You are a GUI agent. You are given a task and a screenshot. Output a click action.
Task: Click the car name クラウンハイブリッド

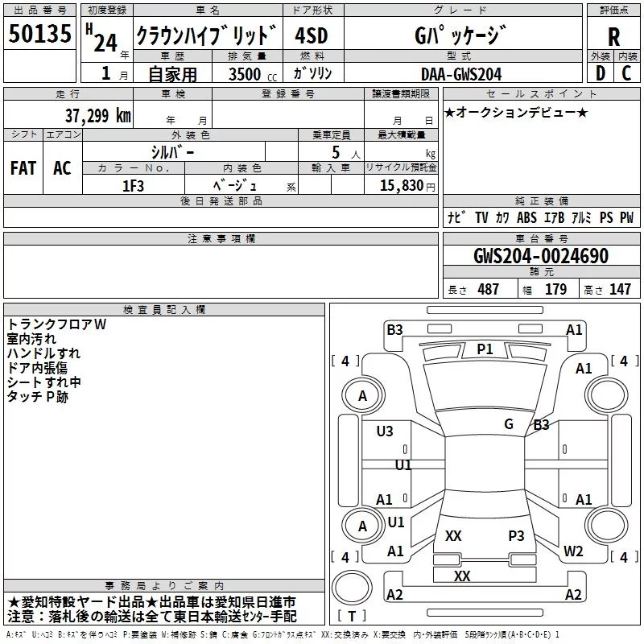pos(206,35)
